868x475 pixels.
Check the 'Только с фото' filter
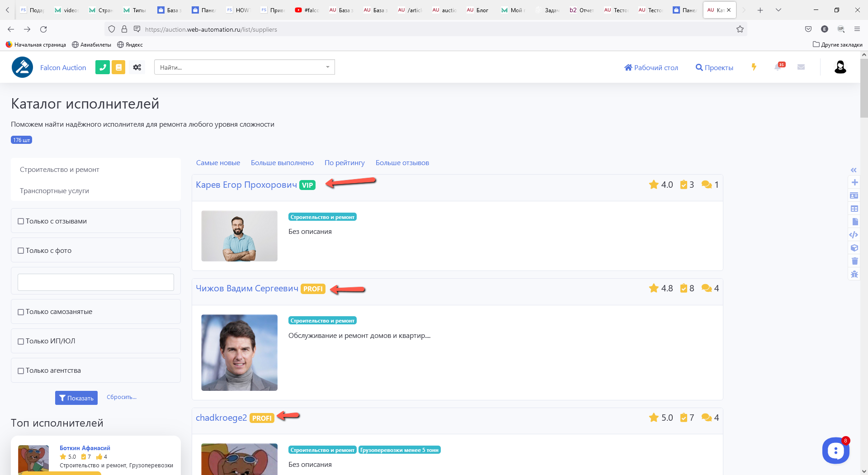click(x=21, y=251)
